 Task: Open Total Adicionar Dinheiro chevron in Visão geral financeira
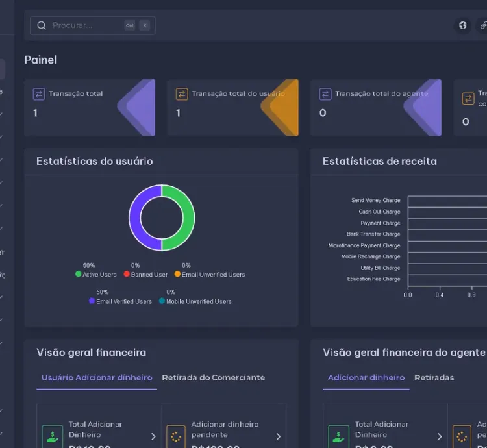coord(153,436)
